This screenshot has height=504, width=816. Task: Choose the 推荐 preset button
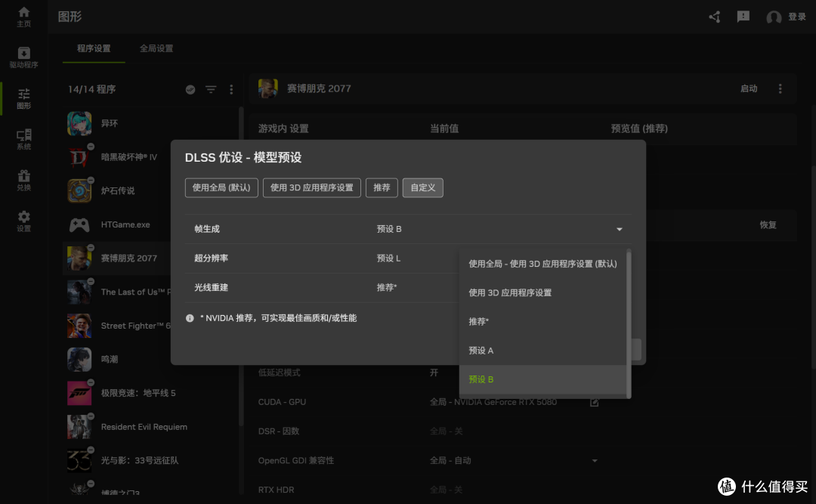pos(382,187)
